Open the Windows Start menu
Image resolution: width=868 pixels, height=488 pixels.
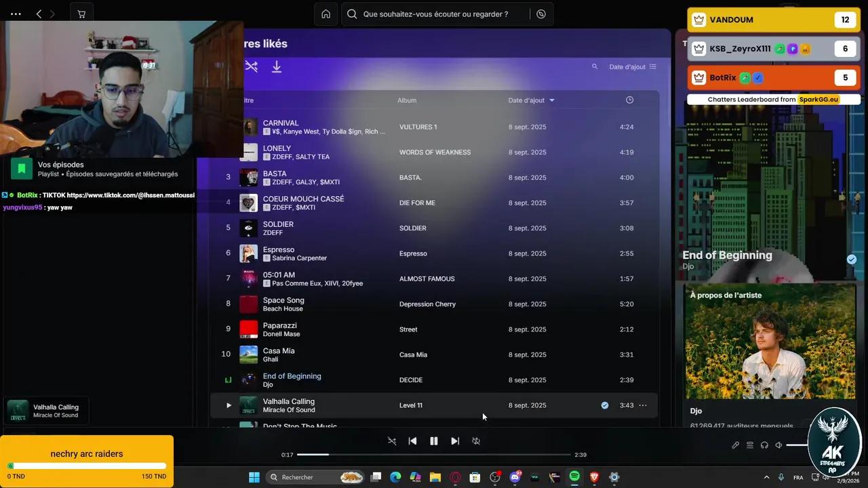point(254,477)
